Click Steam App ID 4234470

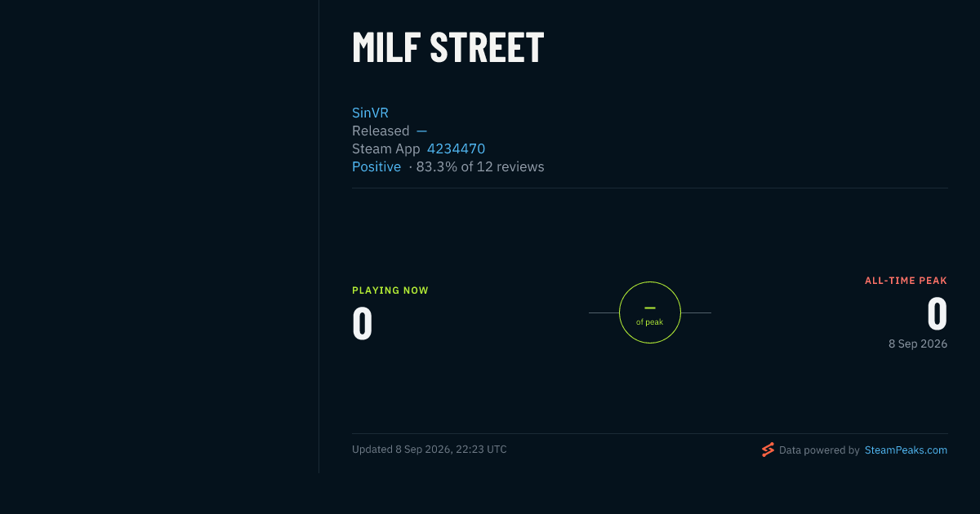[x=456, y=148]
